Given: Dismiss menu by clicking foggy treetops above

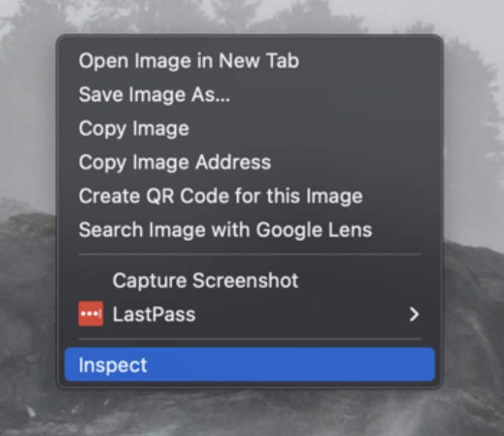Looking at the screenshot, I should (x=251, y=15).
